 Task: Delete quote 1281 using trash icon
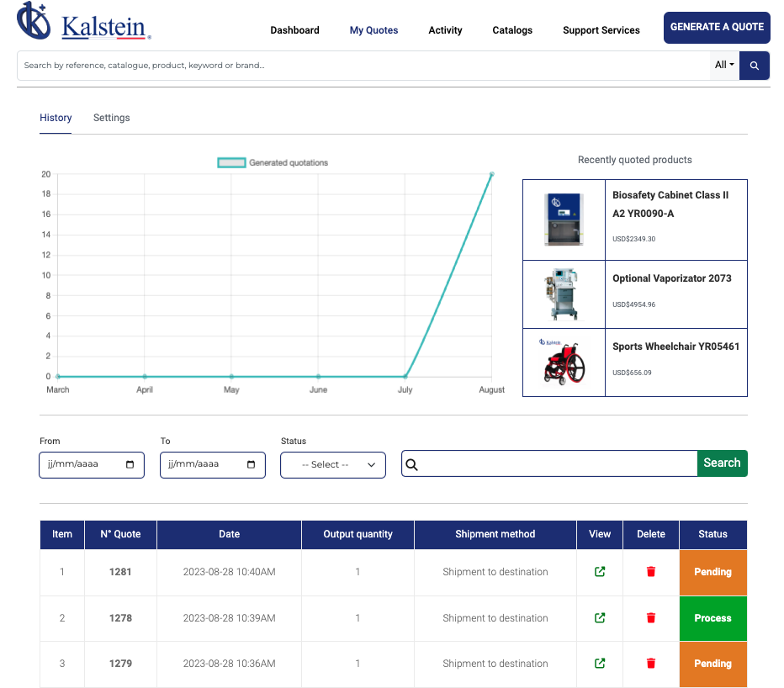650,572
